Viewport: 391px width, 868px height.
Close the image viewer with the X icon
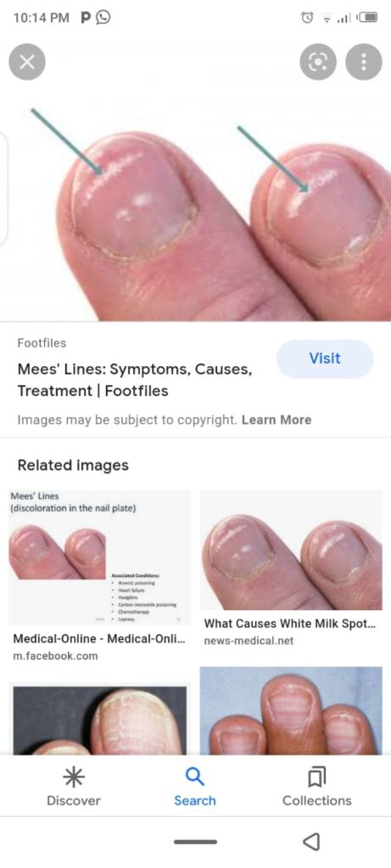[26, 62]
